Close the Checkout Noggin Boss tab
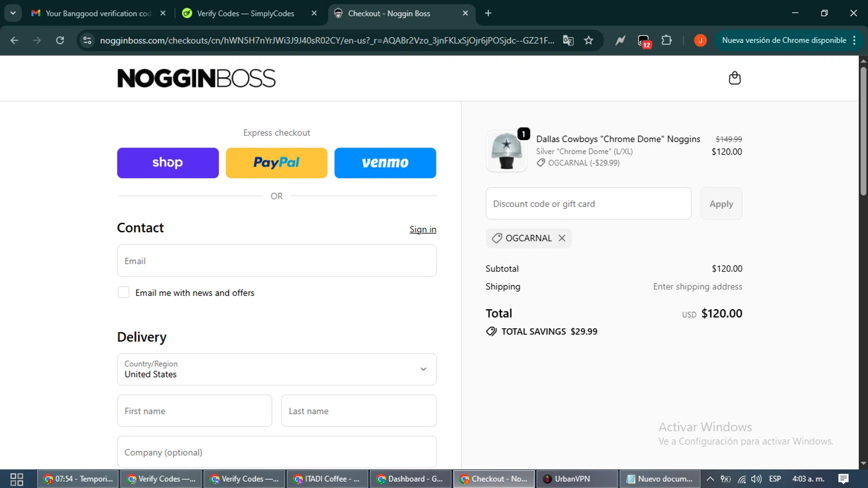The height and width of the screenshot is (488, 868). point(465,13)
